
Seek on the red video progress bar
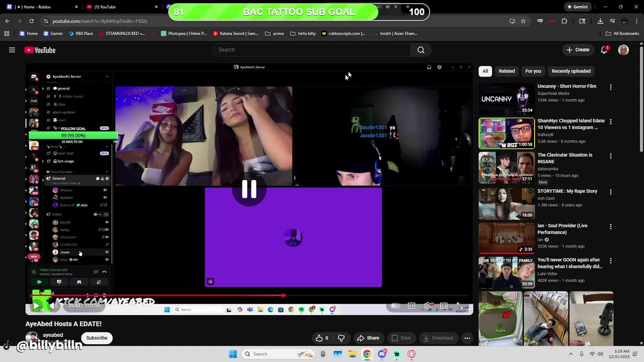point(249,296)
